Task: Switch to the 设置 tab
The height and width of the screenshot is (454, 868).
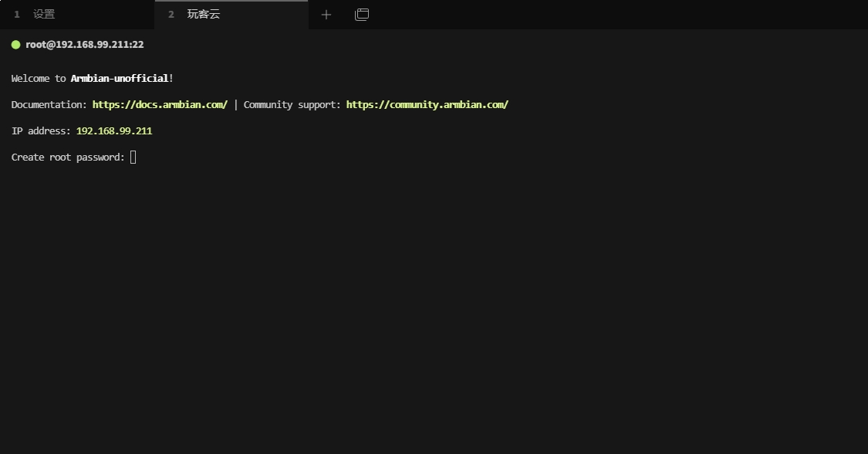Action: point(77,15)
